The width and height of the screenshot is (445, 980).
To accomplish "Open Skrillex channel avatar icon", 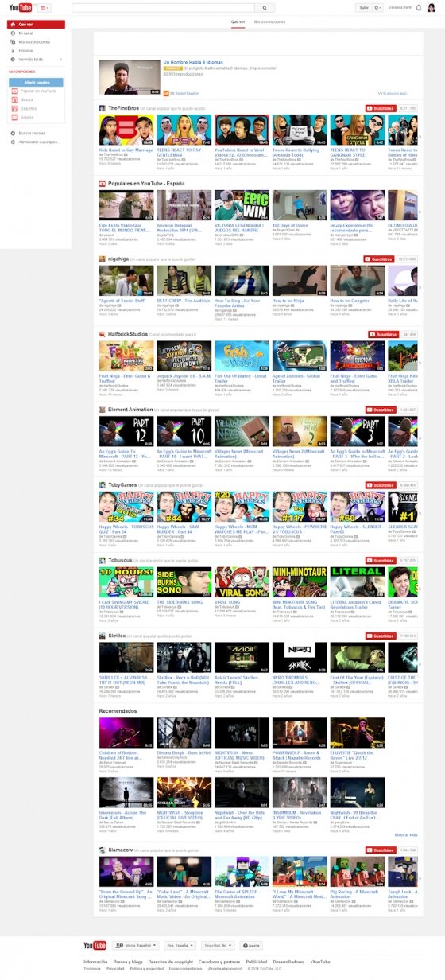I will pos(103,636).
